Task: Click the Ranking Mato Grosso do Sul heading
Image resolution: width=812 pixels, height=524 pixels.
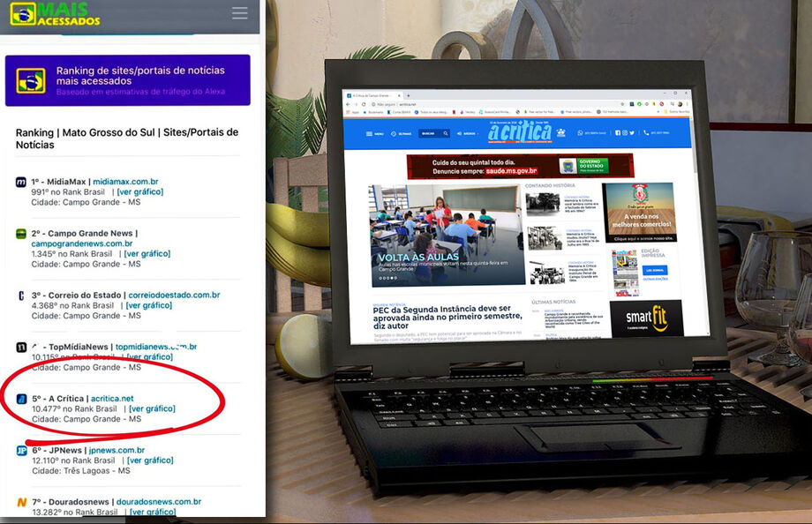Action: coord(127,138)
